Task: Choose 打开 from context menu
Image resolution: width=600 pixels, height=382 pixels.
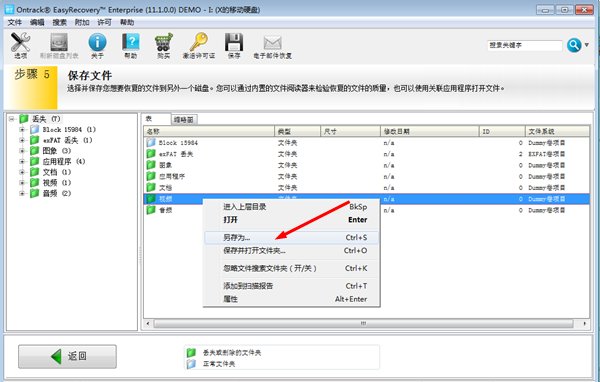Action: [x=291, y=220]
